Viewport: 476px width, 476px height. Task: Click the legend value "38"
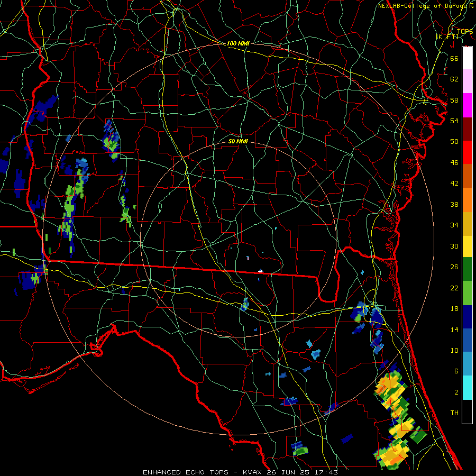click(x=454, y=204)
